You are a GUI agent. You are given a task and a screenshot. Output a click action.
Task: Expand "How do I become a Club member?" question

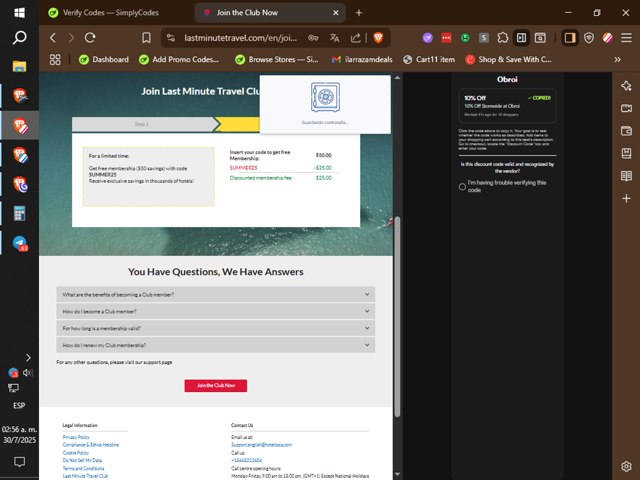(x=216, y=311)
